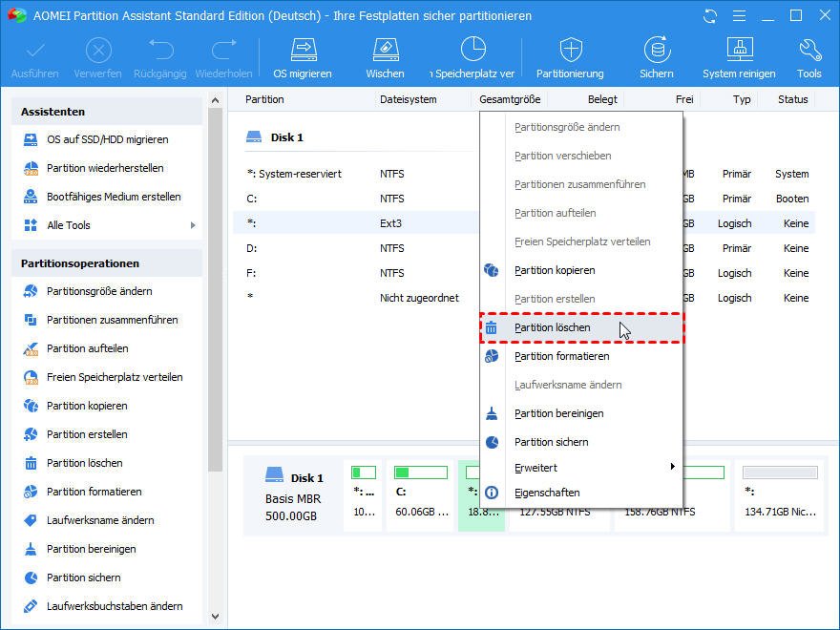The height and width of the screenshot is (630, 840).
Task: Sort by the Dateisystem column header
Action: tap(409, 99)
